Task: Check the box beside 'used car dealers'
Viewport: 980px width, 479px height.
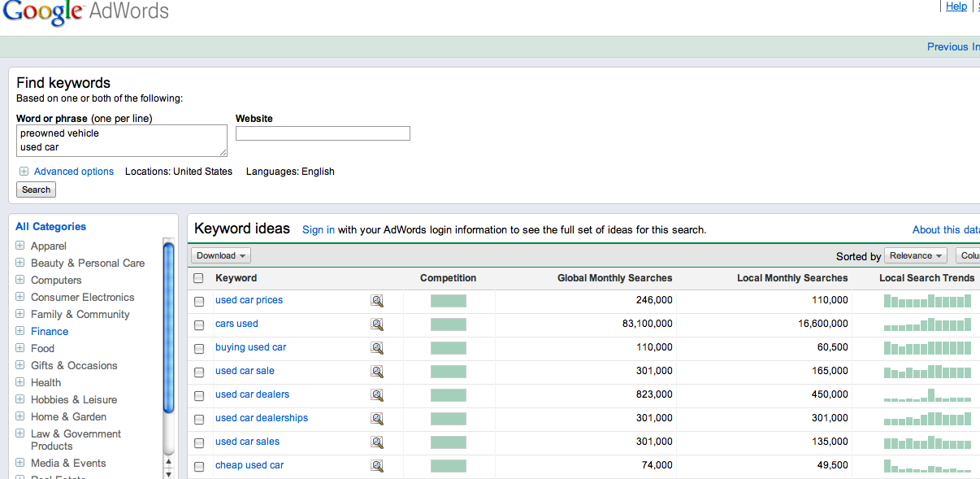Action: click(199, 395)
